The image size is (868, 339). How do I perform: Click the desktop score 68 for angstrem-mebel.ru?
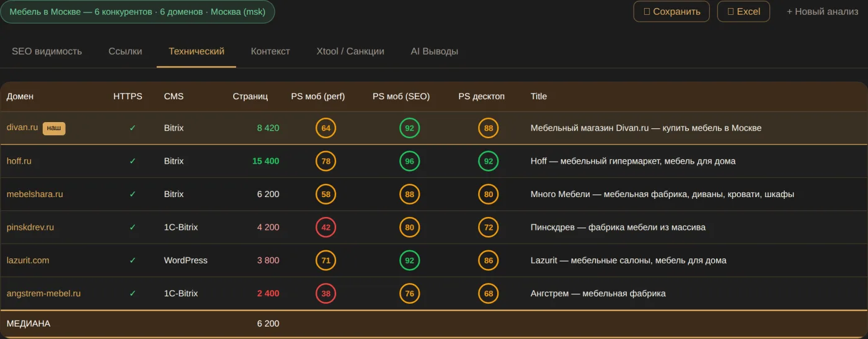coord(489,294)
